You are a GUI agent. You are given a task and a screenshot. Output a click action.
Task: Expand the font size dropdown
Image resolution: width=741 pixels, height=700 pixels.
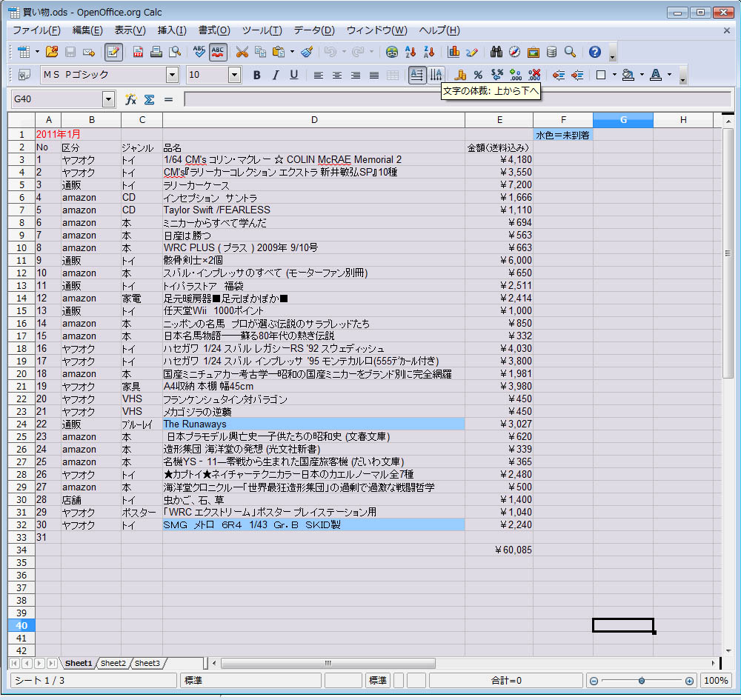[x=234, y=75]
